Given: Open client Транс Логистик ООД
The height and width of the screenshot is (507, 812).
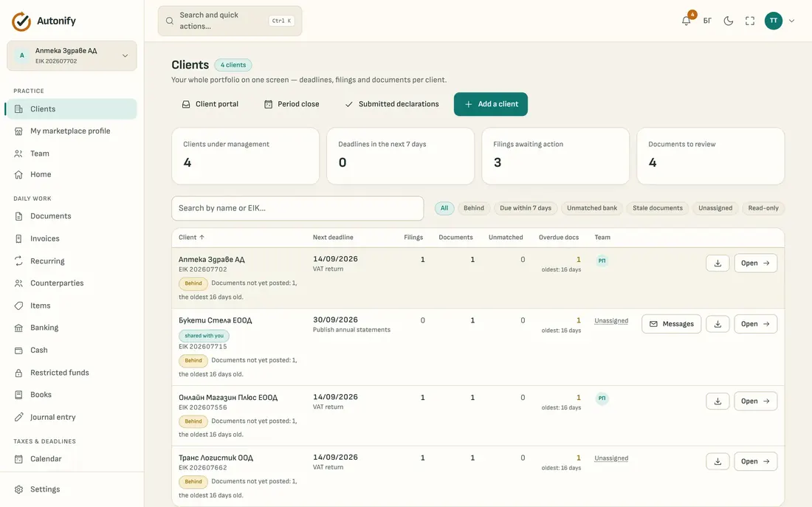Looking at the screenshot, I should pyautogui.click(x=756, y=461).
